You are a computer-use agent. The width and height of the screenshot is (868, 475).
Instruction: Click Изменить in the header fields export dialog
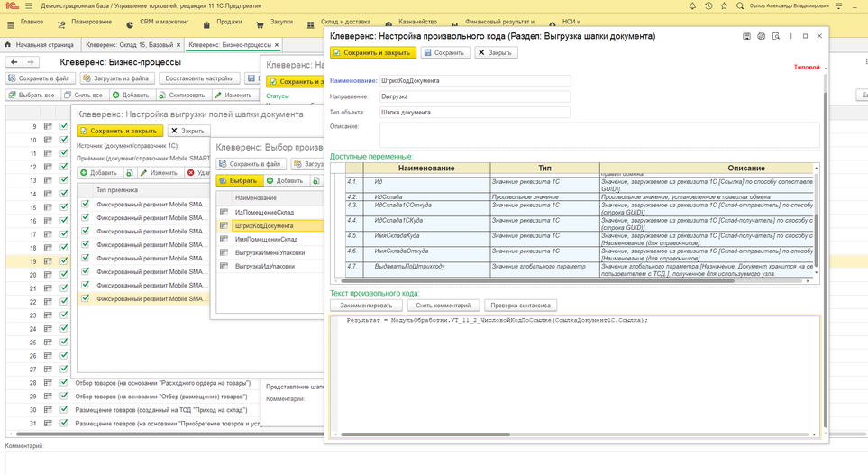click(159, 173)
